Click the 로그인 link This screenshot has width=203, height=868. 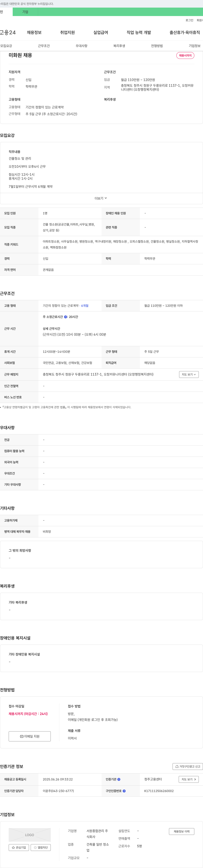click(189, 20)
